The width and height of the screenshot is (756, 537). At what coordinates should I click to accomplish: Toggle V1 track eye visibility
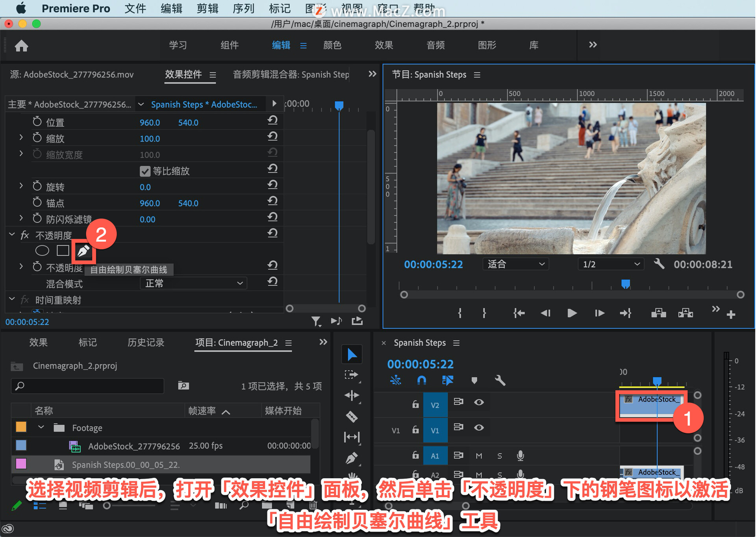(x=479, y=428)
